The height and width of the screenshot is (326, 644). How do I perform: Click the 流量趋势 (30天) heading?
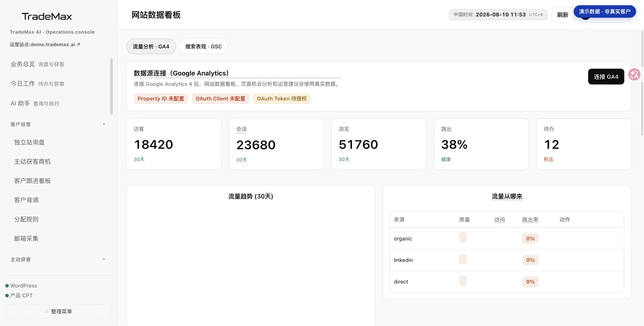pyautogui.click(x=251, y=196)
